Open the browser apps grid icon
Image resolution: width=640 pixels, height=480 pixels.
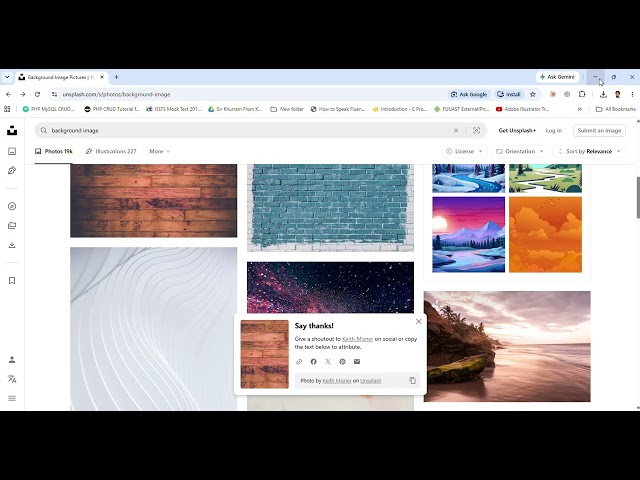7,109
